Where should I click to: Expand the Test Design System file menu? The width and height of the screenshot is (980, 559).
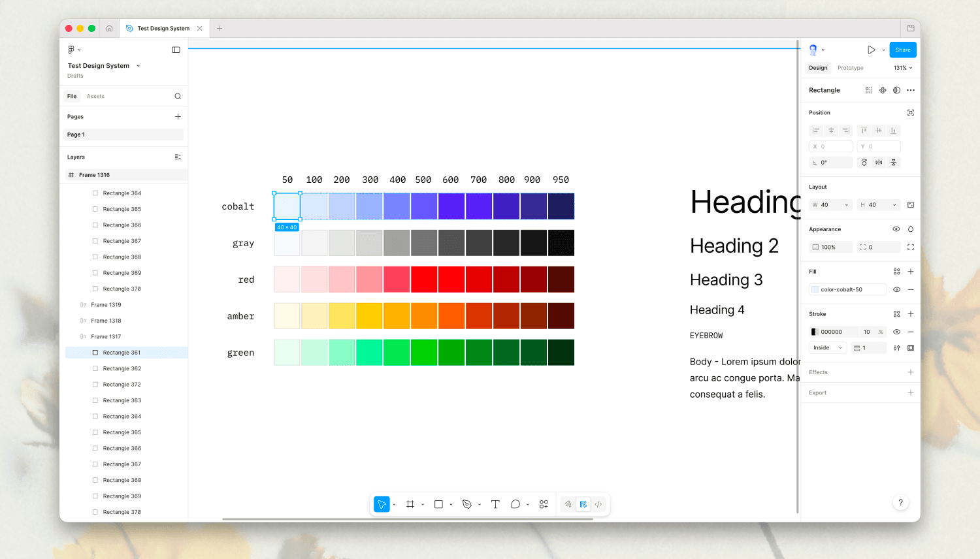[104, 66]
